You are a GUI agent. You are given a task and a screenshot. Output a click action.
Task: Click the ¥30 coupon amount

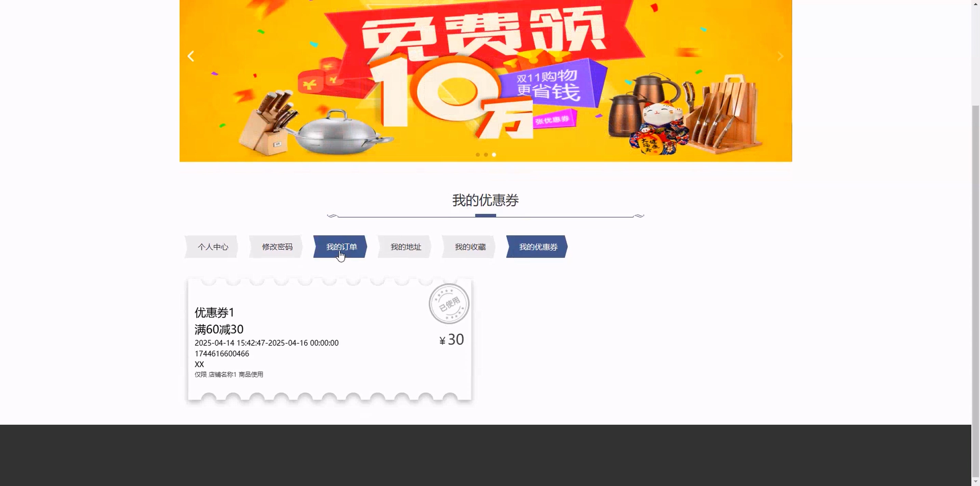point(452,339)
